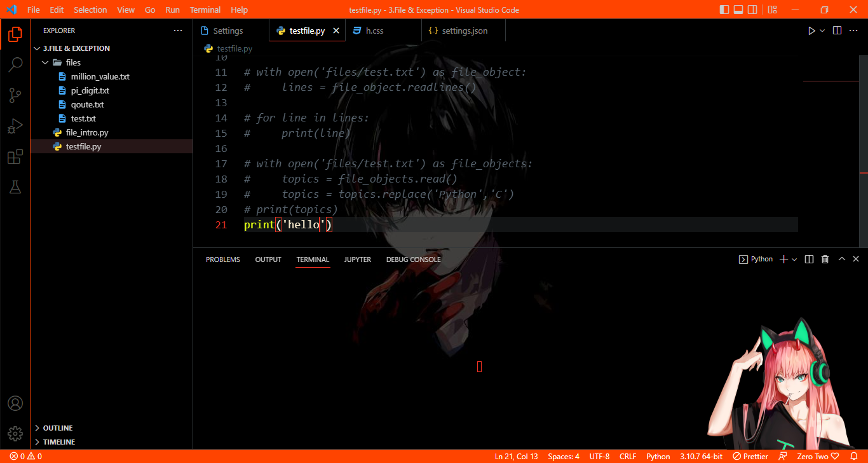Open the Explorer view in the activity bar
This screenshot has height=463, width=868.
(x=15, y=34)
